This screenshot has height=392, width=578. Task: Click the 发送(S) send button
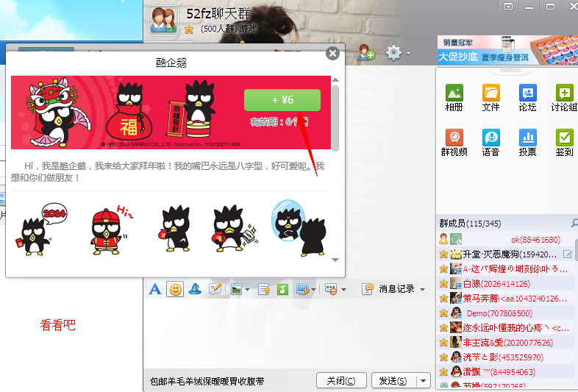point(393,380)
